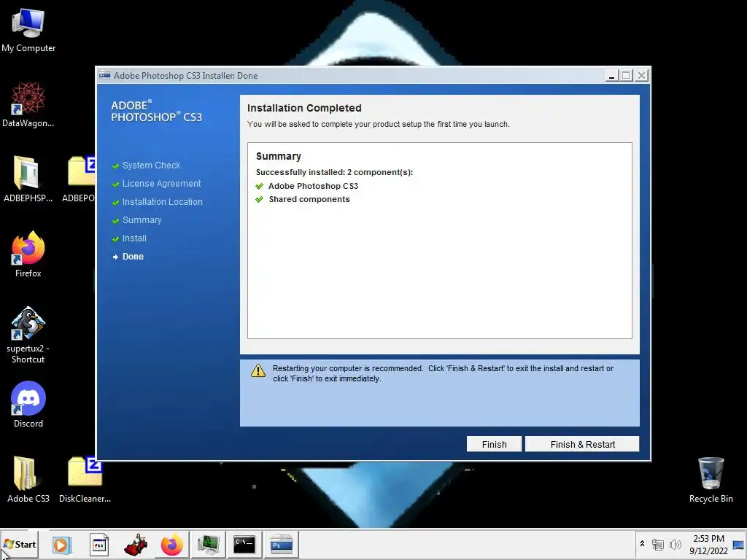Click the taskbar icon right of media player

(99, 544)
